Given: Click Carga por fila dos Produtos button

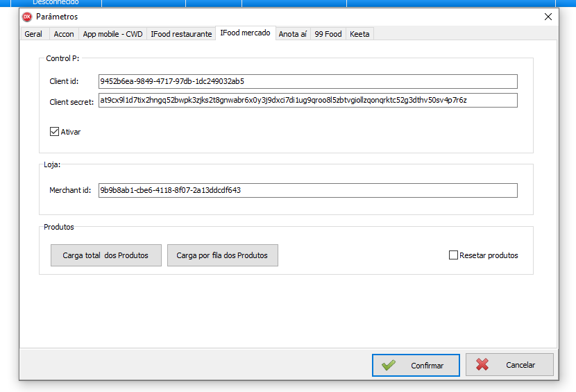Looking at the screenshot, I should tap(223, 255).
